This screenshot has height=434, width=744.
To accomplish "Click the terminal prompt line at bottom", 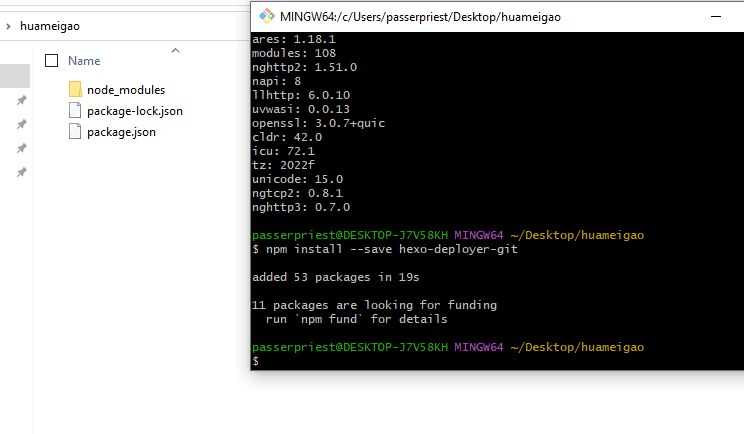I will [x=400, y=361].
